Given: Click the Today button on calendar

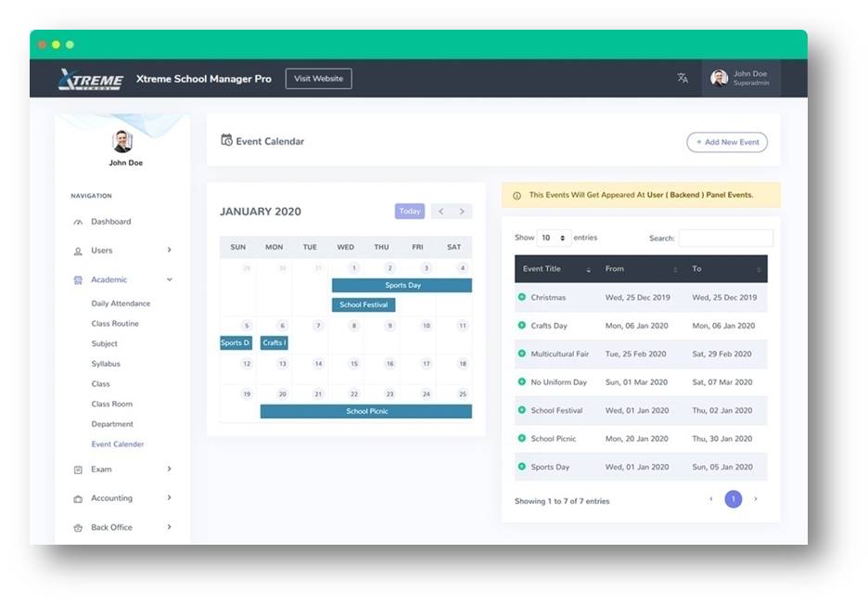Looking at the screenshot, I should click(x=409, y=212).
